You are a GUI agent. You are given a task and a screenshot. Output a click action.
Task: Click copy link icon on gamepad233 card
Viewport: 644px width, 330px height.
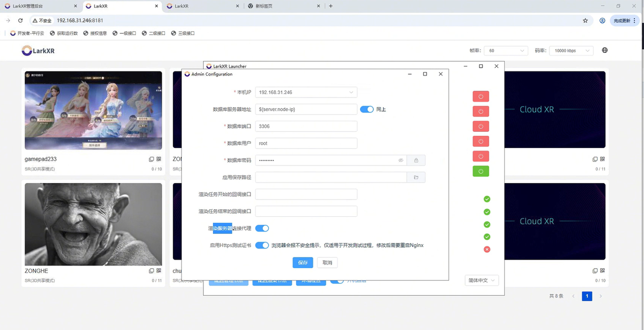coord(151,159)
